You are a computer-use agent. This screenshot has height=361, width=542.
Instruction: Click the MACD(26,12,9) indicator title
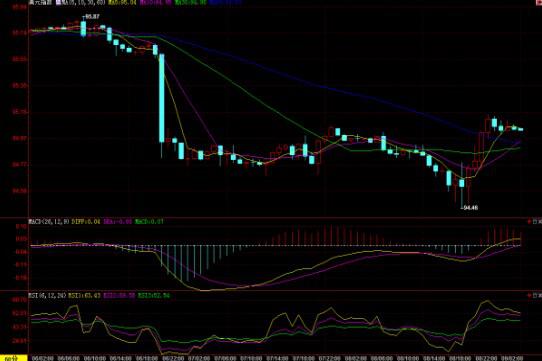tap(49, 221)
